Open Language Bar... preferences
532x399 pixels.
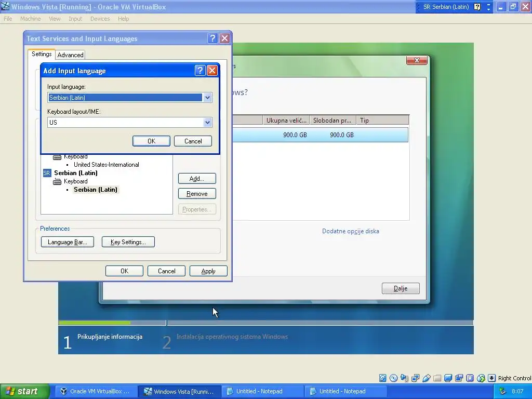click(x=68, y=242)
